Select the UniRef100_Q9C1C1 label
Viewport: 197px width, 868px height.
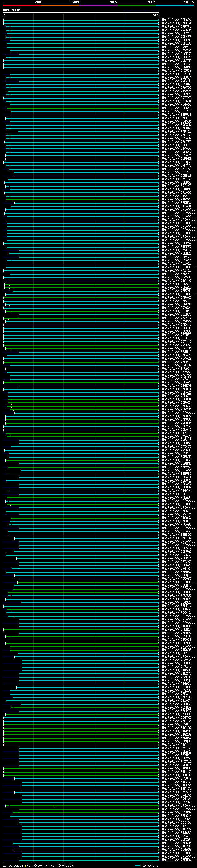177,653
